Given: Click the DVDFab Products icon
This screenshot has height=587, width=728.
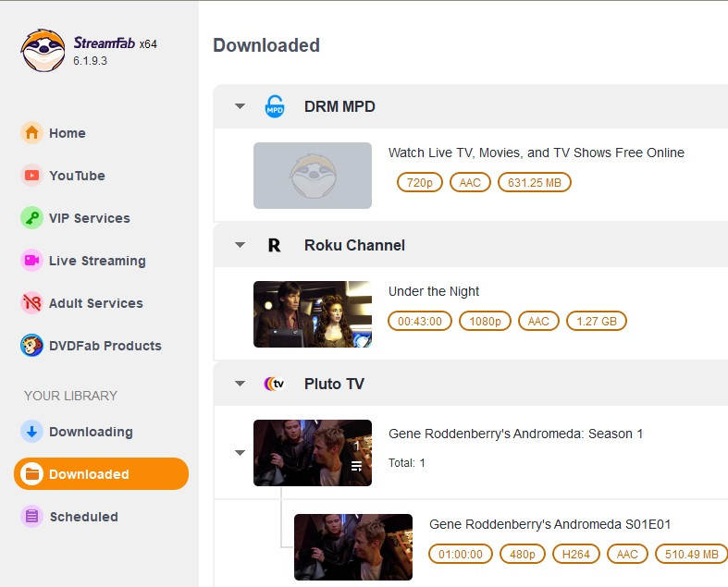Looking at the screenshot, I should click(32, 346).
